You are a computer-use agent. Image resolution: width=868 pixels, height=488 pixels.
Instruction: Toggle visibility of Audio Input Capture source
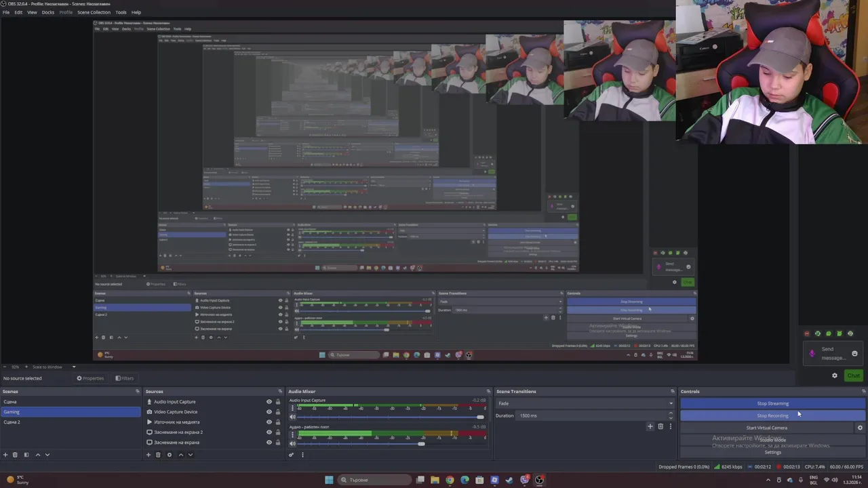point(269,402)
